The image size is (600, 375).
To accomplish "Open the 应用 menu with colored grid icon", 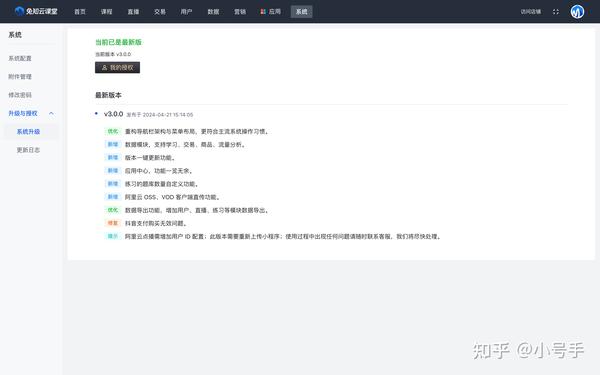I will coord(271,11).
